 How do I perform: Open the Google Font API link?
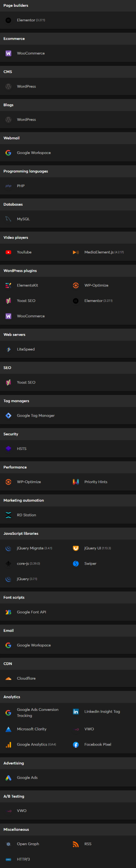[x=31, y=612]
